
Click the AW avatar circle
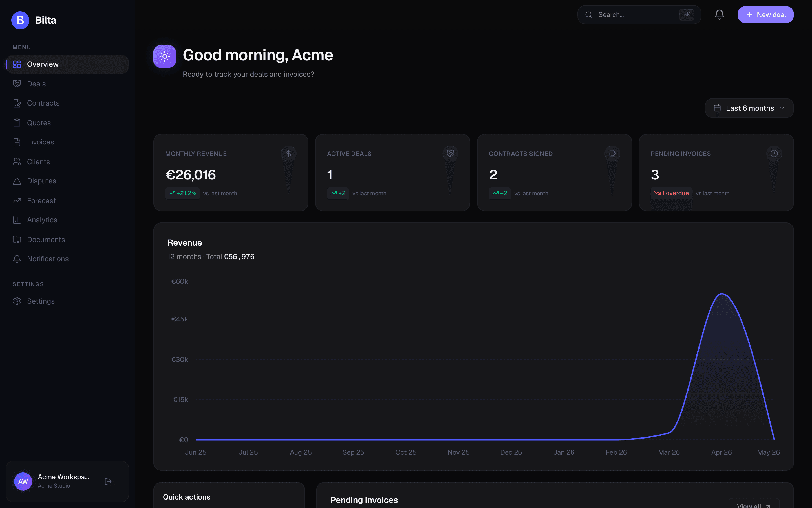point(23,481)
